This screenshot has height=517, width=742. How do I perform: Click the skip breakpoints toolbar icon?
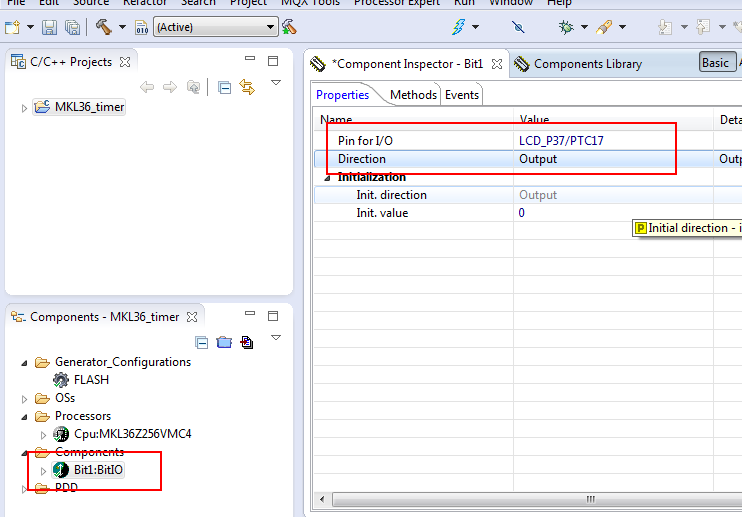(518, 27)
